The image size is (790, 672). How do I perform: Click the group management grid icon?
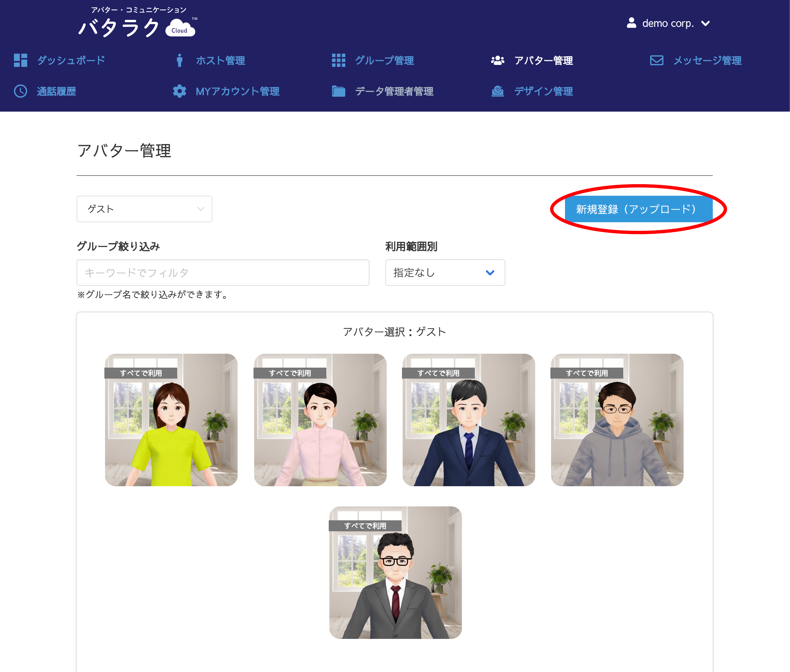pyautogui.click(x=338, y=60)
